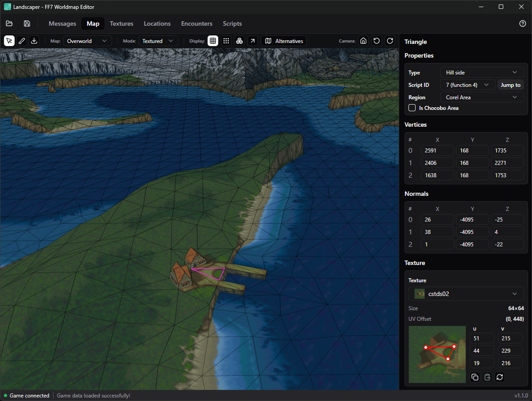Copy the texture UV coordinates

475,377
